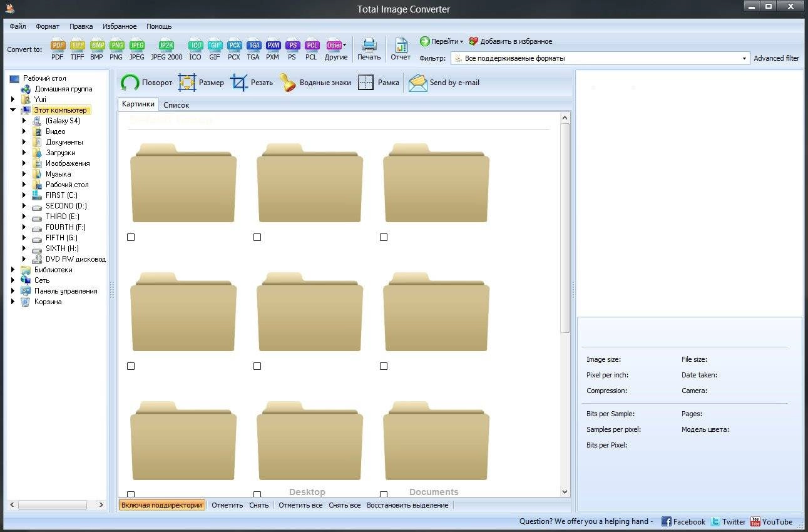Click Advanced filter
Screen dimensions: 808x532
(776, 58)
